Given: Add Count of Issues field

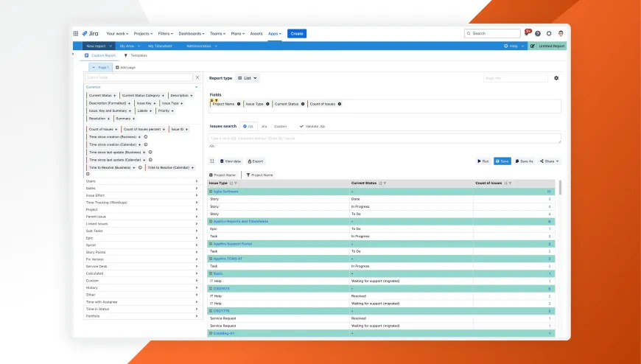Looking at the screenshot, I should coord(116,129).
